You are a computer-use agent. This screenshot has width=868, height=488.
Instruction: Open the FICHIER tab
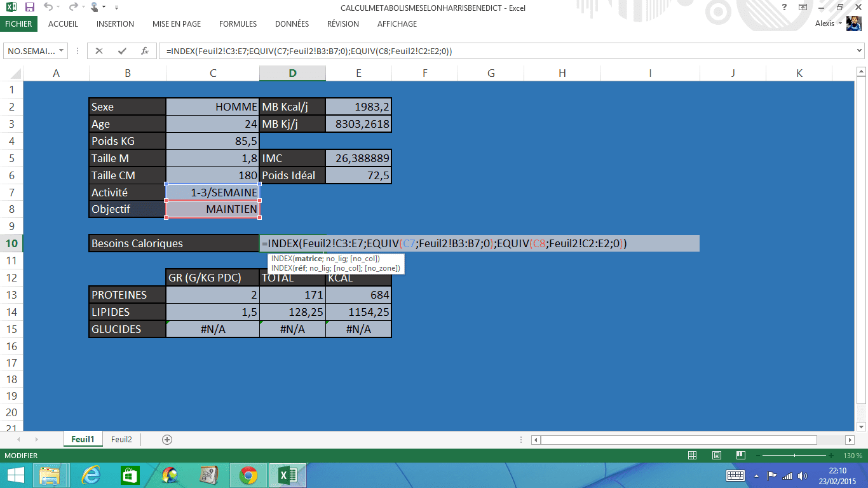pos(18,24)
